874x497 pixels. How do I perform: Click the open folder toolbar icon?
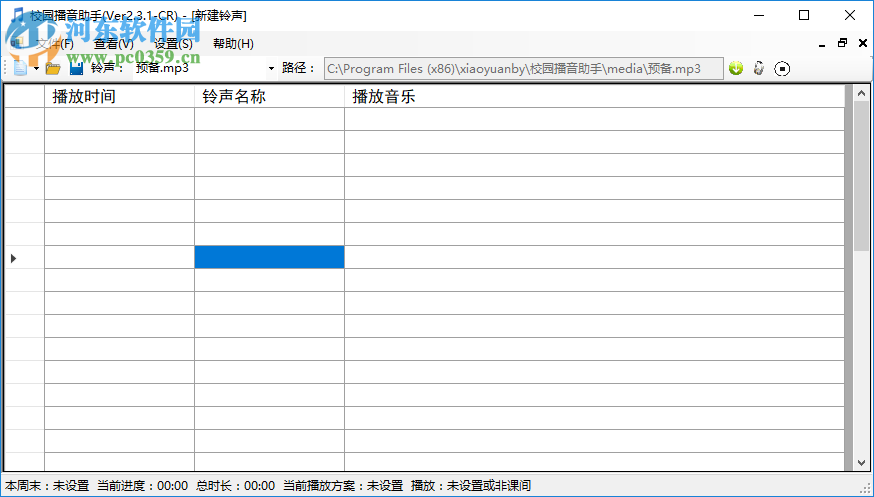tap(53, 69)
